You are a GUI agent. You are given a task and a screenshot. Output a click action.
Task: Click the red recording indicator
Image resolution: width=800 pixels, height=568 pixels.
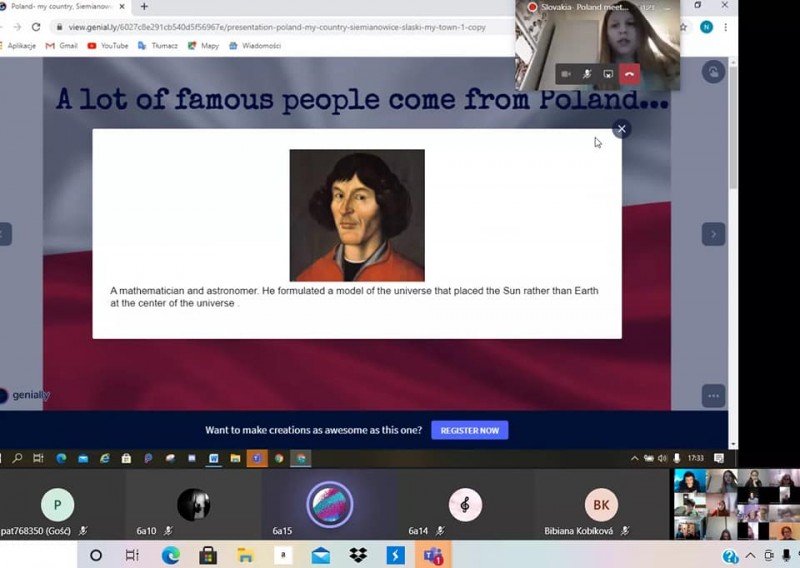click(532, 7)
